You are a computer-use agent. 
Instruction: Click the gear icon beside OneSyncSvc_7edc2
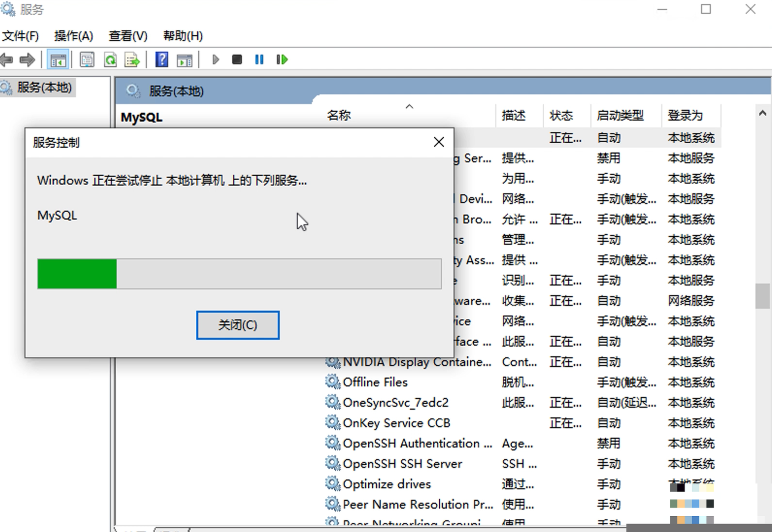(333, 402)
